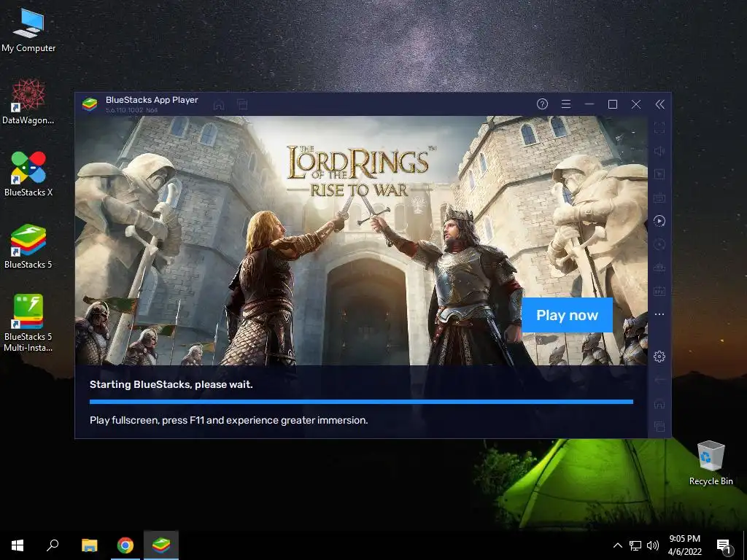Viewport: 747px width, 560px height.
Task: Click the BlueStacks taskbar button
Action: point(161,545)
